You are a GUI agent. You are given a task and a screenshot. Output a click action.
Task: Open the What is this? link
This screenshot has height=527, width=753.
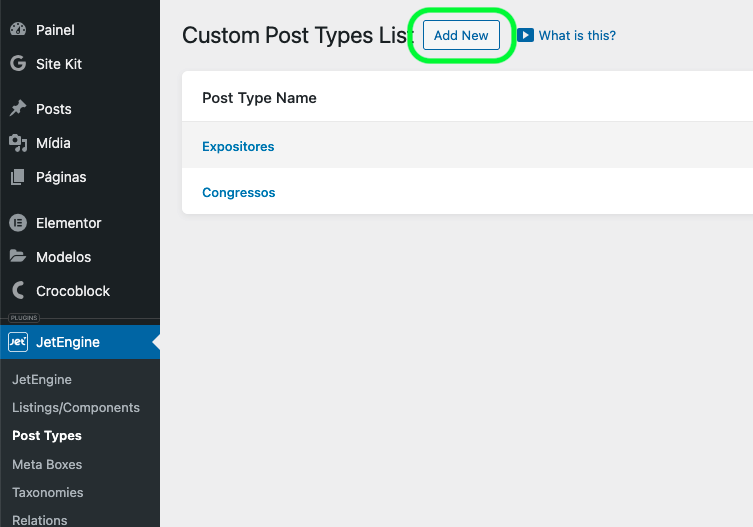(x=577, y=35)
